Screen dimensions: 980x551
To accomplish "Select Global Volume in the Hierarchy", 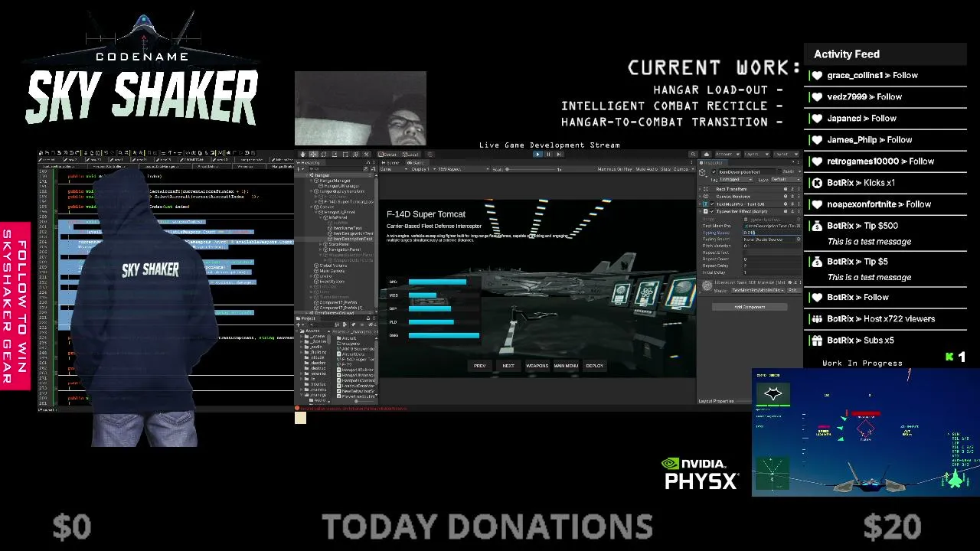I will coord(332,266).
